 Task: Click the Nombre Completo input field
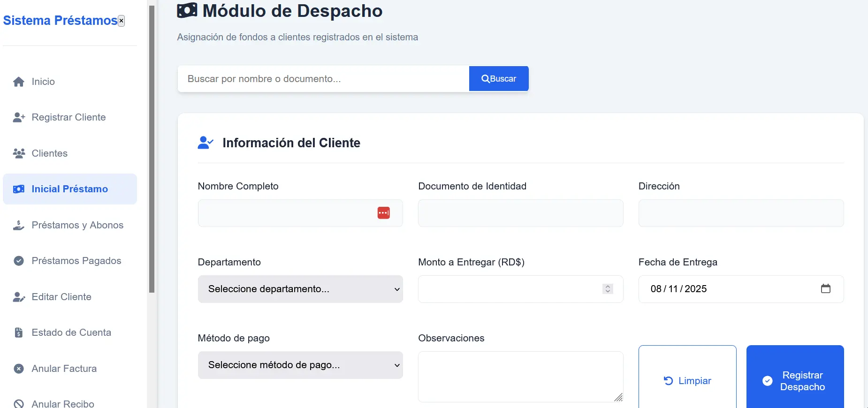point(300,213)
